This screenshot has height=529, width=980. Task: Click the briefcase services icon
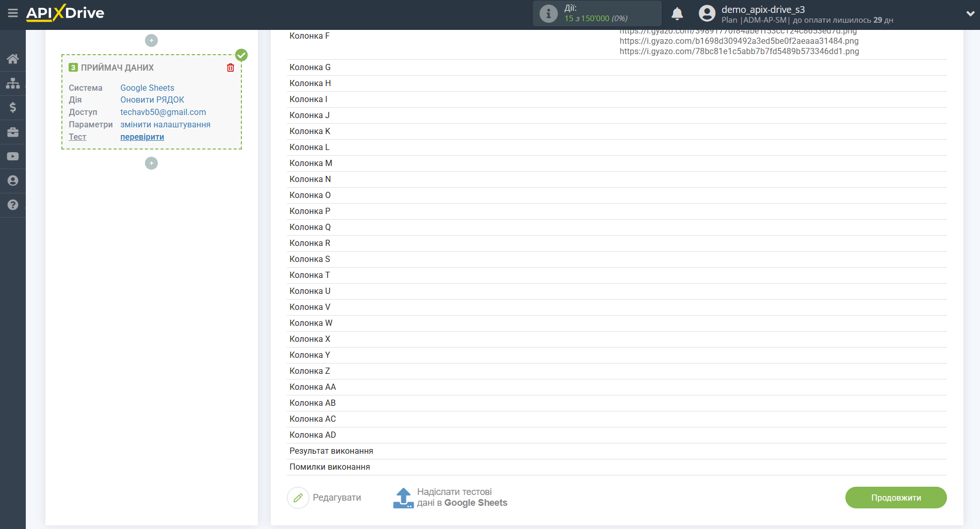13,132
